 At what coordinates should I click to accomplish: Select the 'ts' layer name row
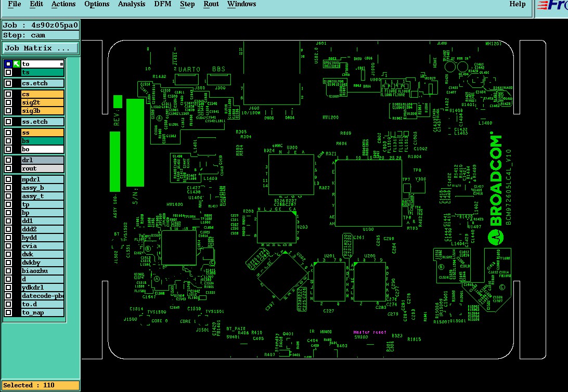point(42,72)
